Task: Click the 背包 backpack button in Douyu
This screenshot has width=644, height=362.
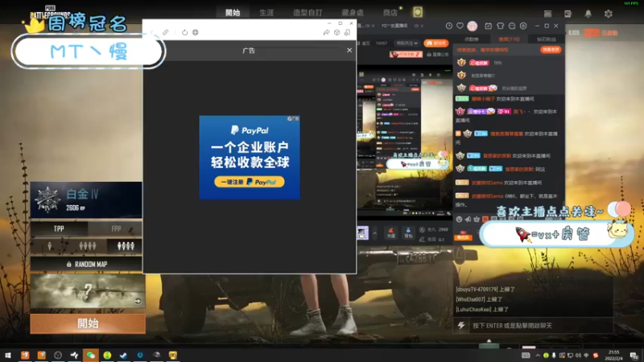Action: 408,233
